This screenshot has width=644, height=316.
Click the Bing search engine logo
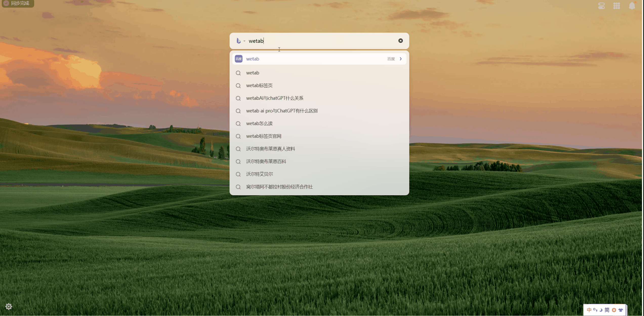pyautogui.click(x=238, y=41)
